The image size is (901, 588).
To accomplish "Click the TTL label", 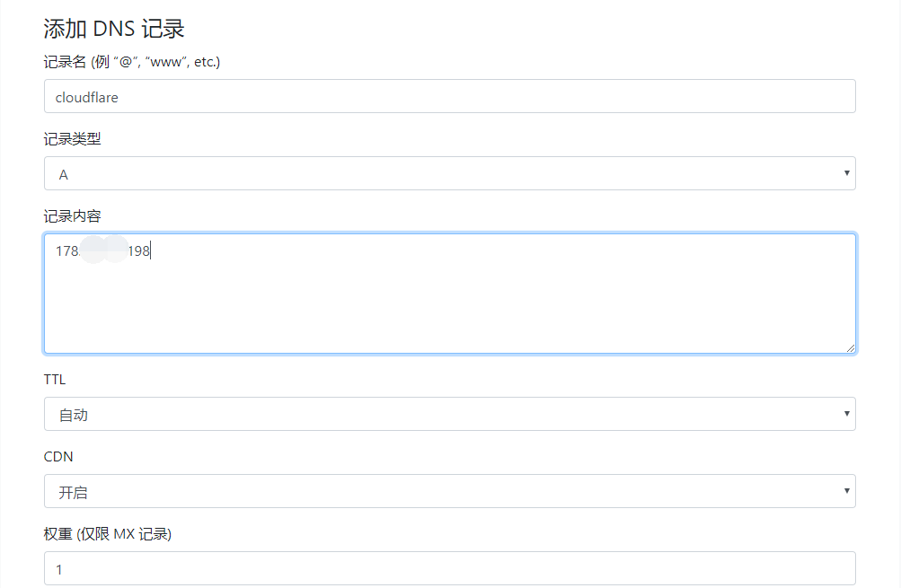I will tap(55, 380).
